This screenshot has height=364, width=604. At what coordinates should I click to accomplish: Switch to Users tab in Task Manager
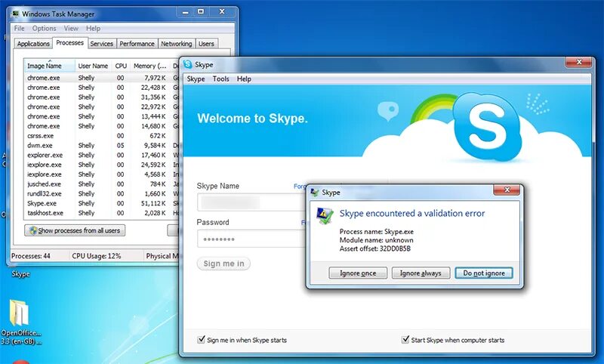(206, 44)
